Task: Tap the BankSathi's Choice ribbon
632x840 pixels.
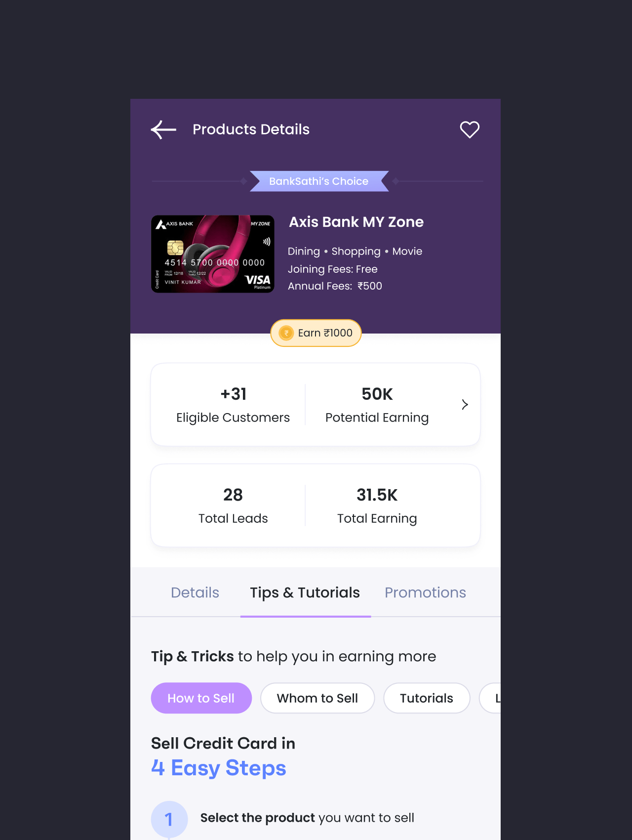Action: (x=319, y=181)
